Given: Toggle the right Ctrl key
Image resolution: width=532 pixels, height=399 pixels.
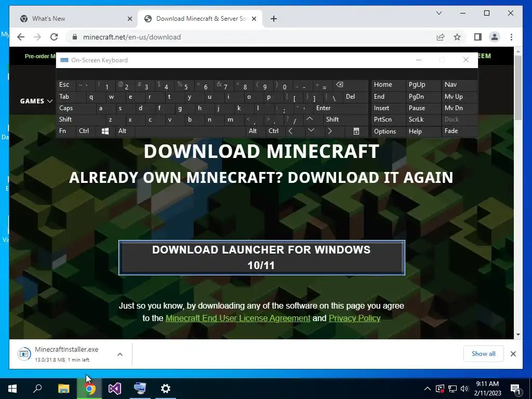Looking at the screenshot, I should 275,131.
